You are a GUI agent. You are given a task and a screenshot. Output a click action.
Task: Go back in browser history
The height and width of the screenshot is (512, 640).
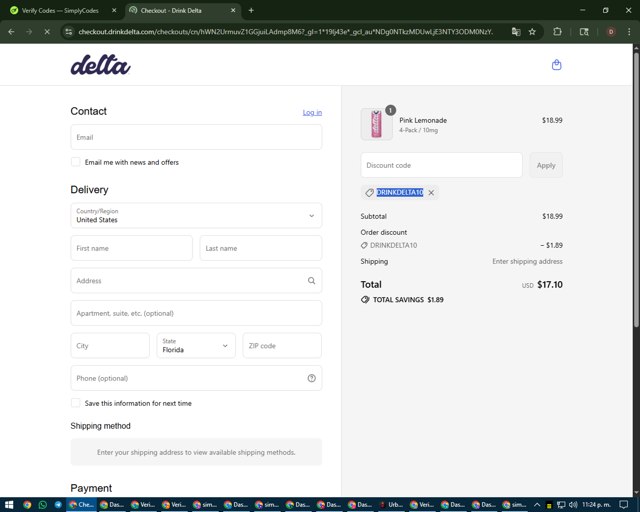coord(11,31)
